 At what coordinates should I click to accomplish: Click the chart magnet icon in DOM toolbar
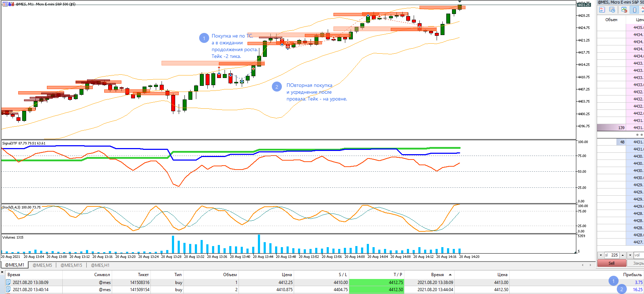click(624, 10)
